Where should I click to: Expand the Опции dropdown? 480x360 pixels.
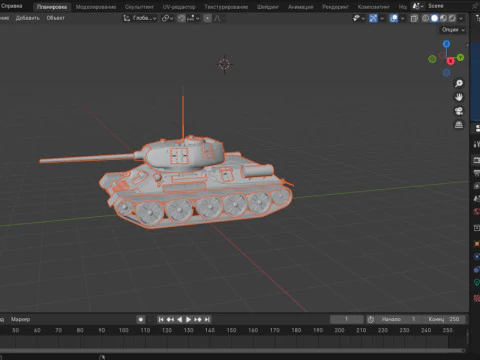tap(453, 30)
